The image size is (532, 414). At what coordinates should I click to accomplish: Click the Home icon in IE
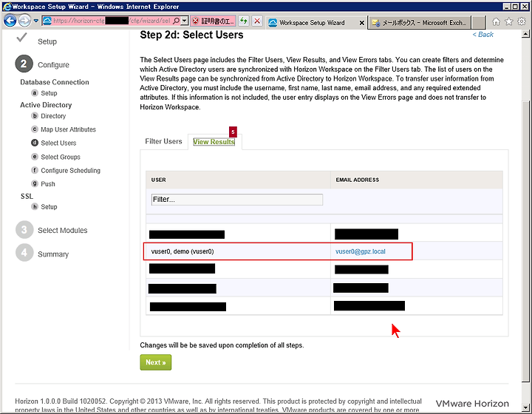pos(496,21)
